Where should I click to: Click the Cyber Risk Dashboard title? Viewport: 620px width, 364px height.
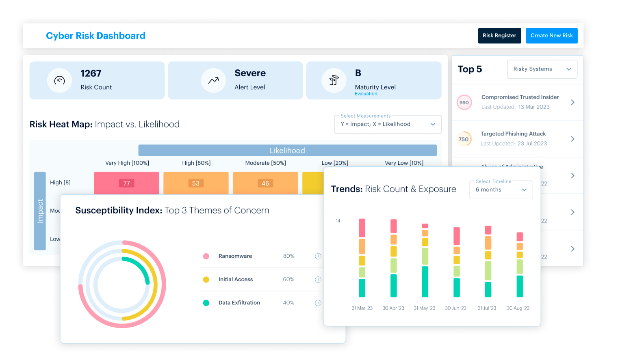pyautogui.click(x=95, y=36)
